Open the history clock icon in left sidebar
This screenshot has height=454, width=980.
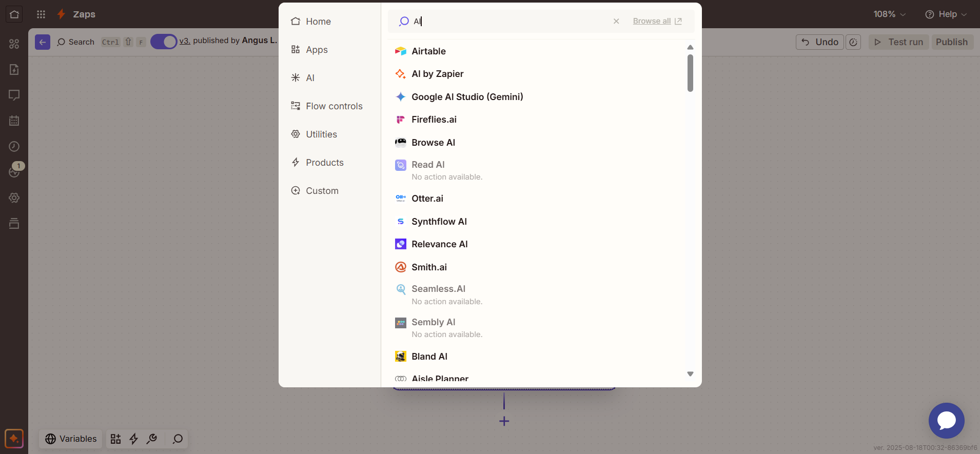(14, 147)
